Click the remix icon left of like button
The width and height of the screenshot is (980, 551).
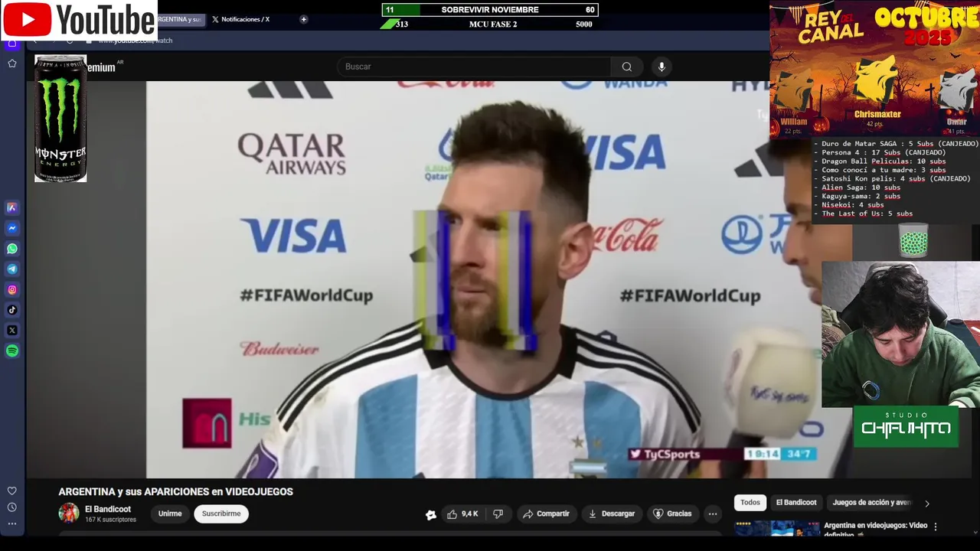(430, 514)
